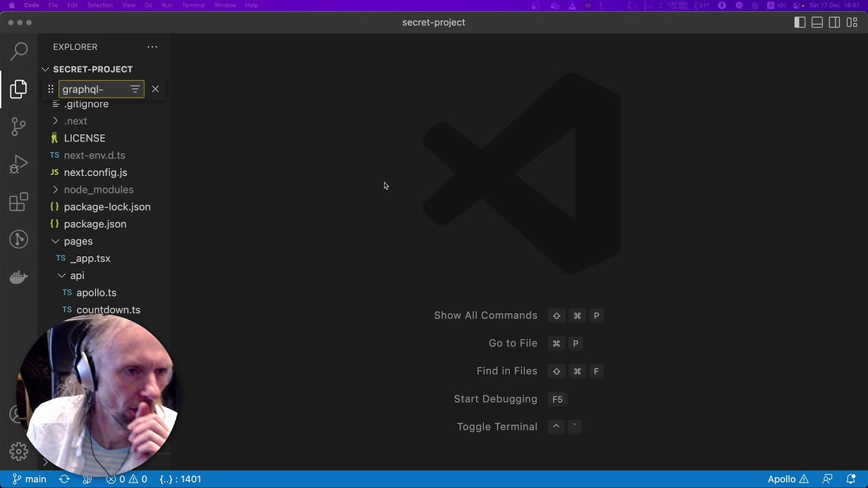Viewport: 868px width, 488px height.
Task: Open the Extensions view
Action: [19, 201]
